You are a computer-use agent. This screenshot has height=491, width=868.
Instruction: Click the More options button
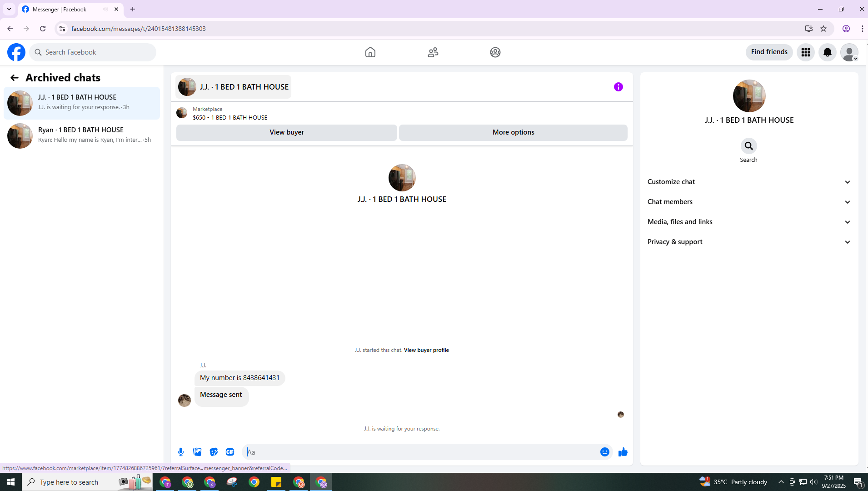coord(513,132)
